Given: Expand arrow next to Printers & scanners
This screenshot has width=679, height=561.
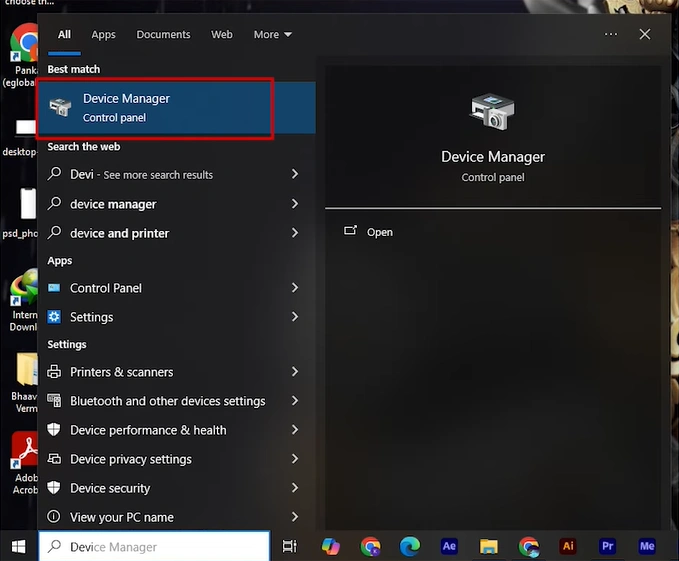Looking at the screenshot, I should coord(295,372).
